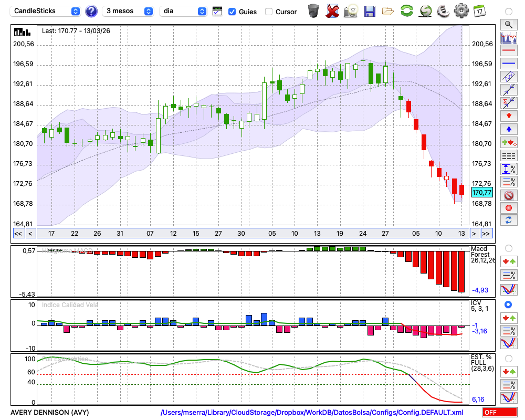The image size is (525, 420).
Task: Click the date axis bar scroll area
Action: [x=253, y=234]
